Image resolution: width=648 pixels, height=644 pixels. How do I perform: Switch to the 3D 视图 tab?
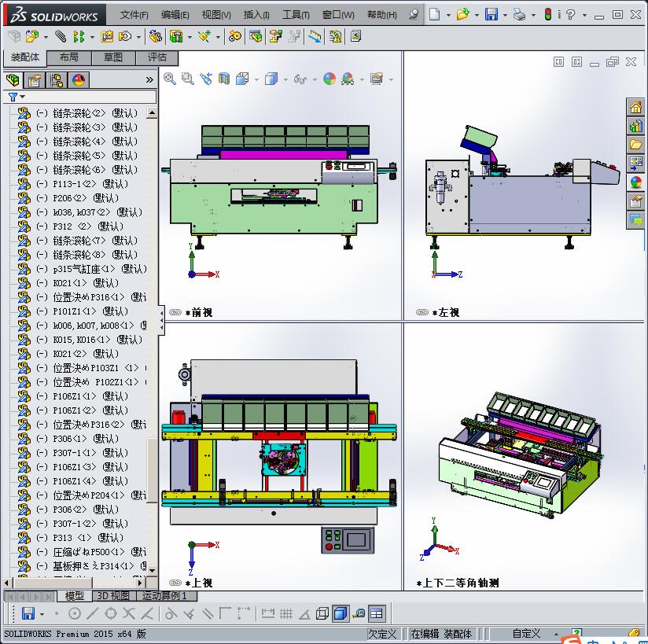[113, 595]
